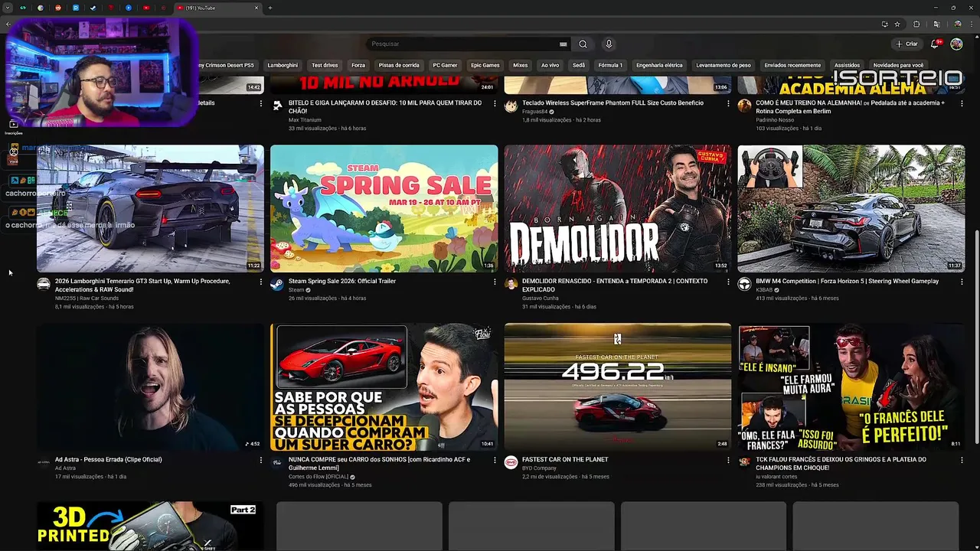The image size is (980, 551).
Task: Open Steam Spring Sale 2026 Official Trailer title
Action: pos(342,281)
